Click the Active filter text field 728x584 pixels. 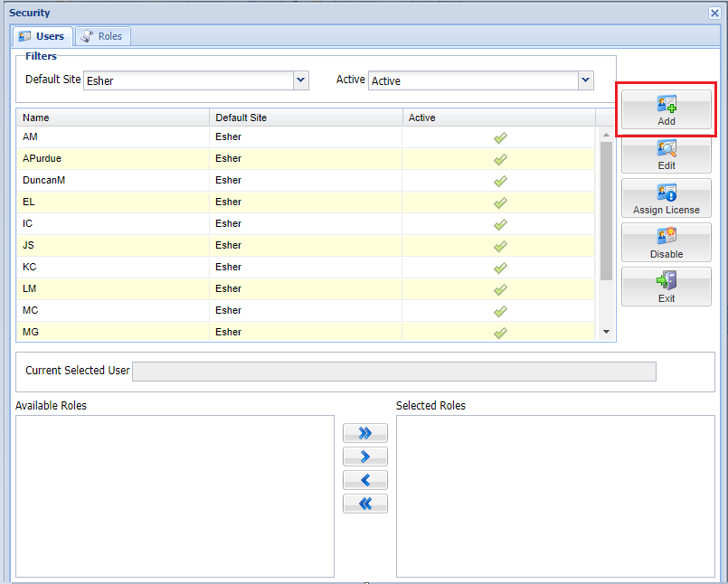click(473, 80)
